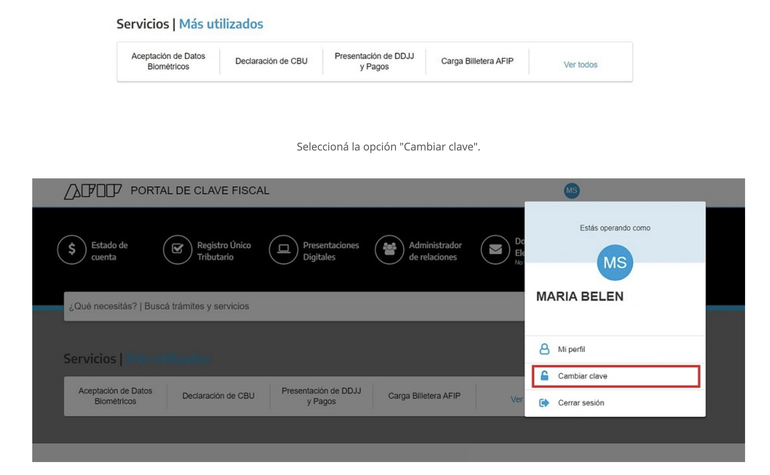The height and width of the screenshot is (475, 770).
Task: Open Administrador de relaciones people icon
Action: point(389,250)
